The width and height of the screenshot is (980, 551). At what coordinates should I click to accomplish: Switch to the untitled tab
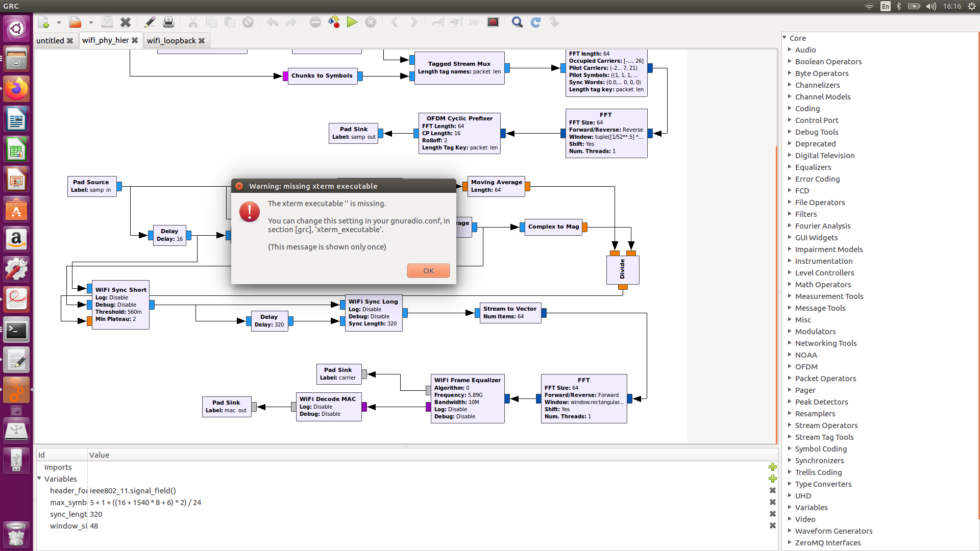tap(50, 41)
